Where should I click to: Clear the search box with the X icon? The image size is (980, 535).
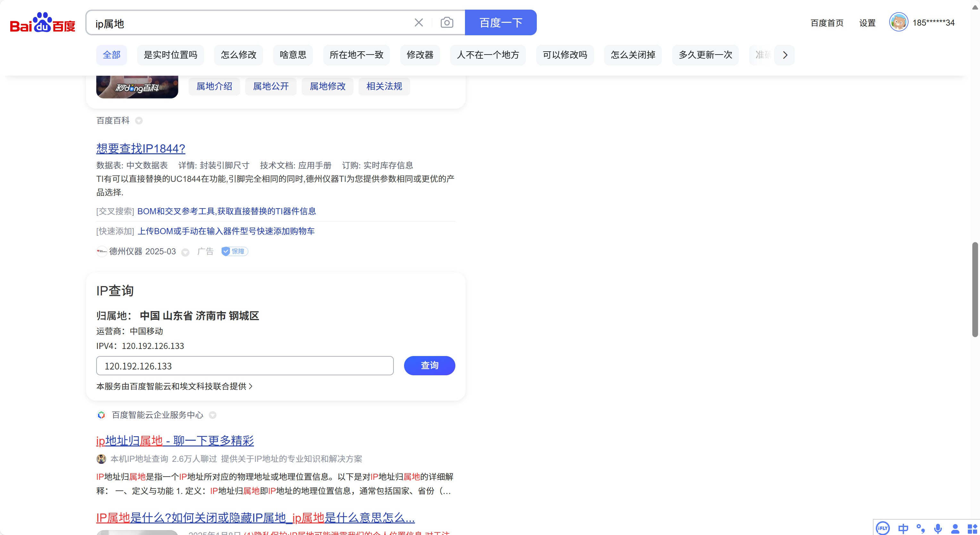point(418,23)
